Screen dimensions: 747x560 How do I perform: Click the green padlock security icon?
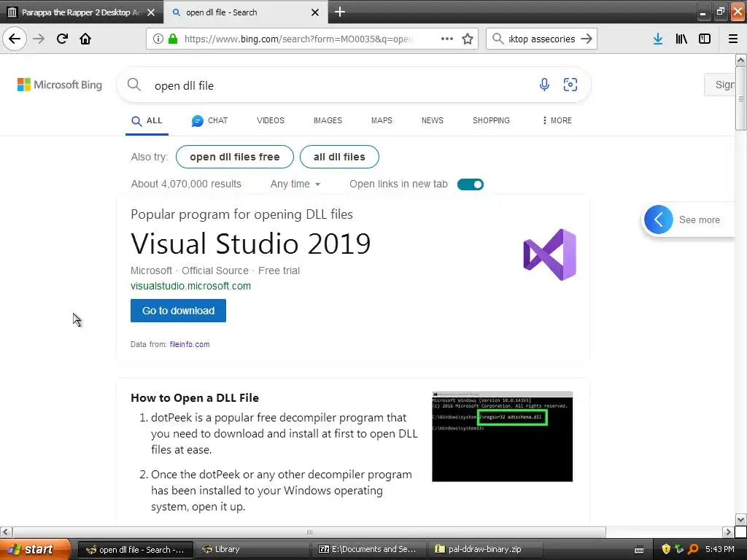(x=173, y=39)
